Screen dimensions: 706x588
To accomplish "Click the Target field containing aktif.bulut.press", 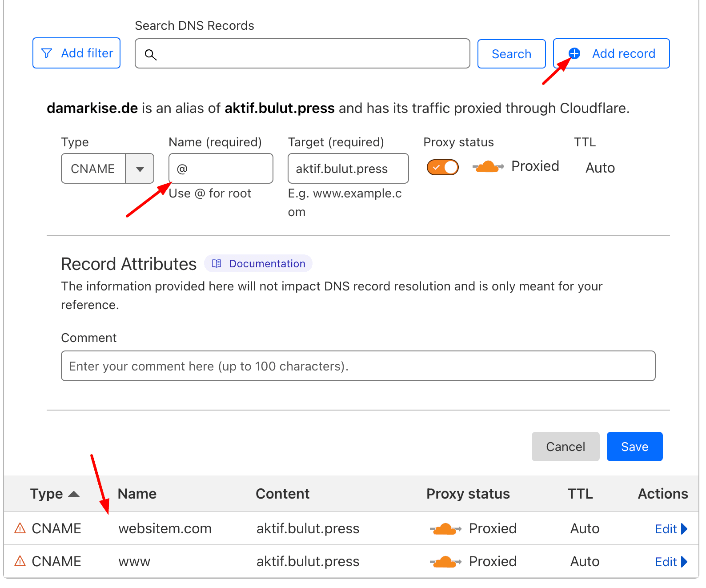I will click(x=348, y=169).
